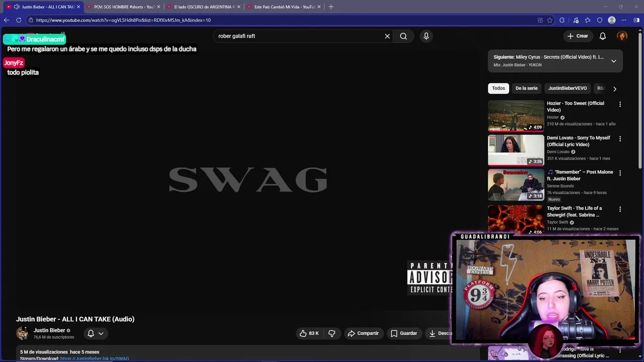This screenshot has height=362, width=644.
Task: Mute the Justin Bieber tab audio icon
Action: (x=17, y=7)
